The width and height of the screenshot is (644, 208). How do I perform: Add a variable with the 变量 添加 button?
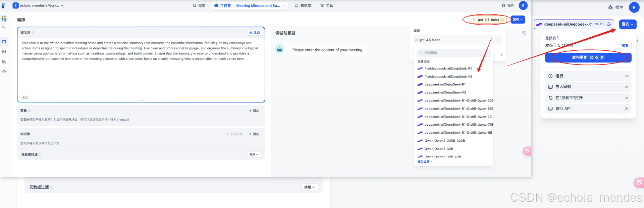(254, 111)
